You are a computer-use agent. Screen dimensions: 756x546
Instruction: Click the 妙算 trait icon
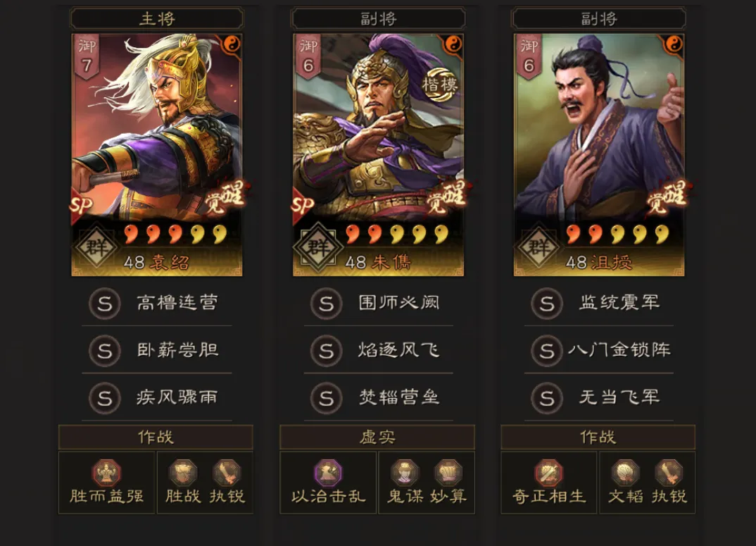pyautogui.click(x=448, y=473)
